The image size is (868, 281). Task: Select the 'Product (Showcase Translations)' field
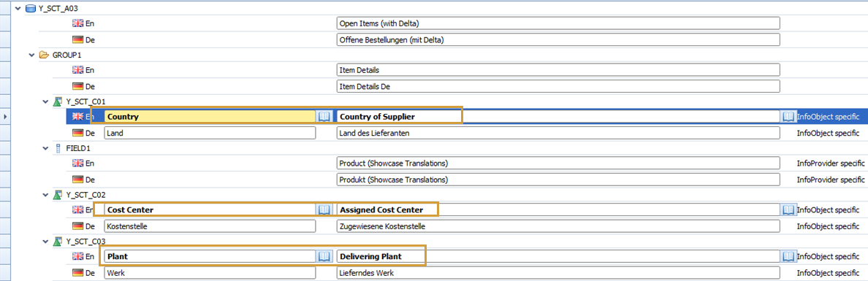(558, 163)
